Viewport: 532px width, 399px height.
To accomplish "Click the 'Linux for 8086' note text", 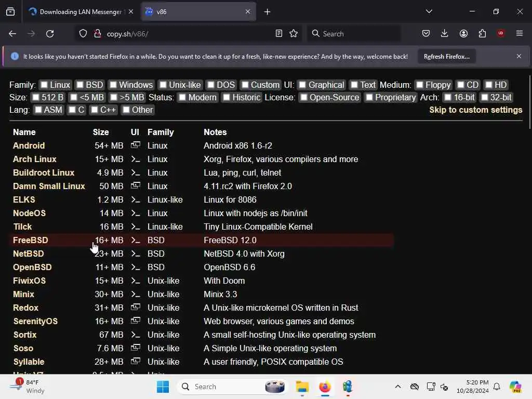I will pos(230,200).
